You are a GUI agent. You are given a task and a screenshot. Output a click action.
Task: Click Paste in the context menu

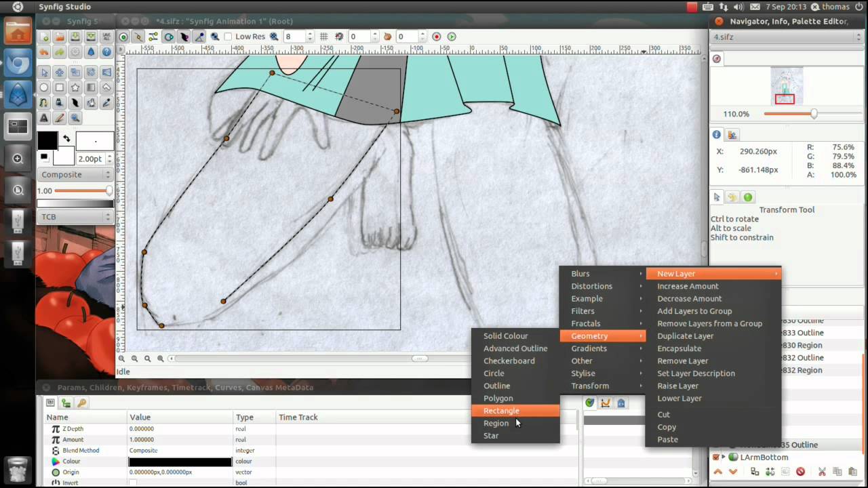(x=667, y=439)
